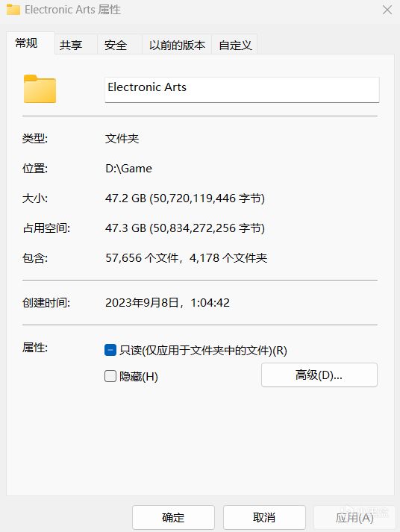Confirm with the 确定 button
Screen dimensions: 400x532
pos(173,517)
